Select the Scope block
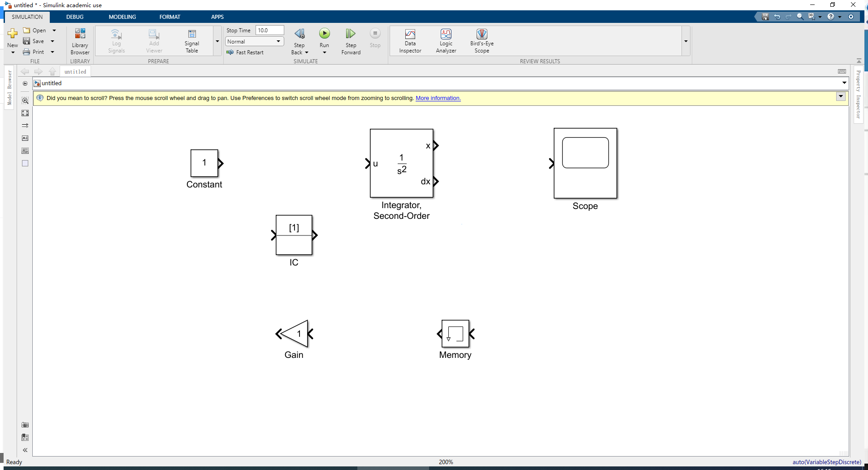Viewport: 868px width, 470px height. (x=586, y=163)
